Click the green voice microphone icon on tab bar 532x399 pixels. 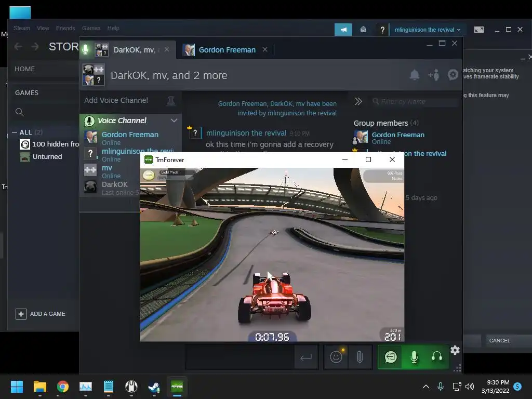point(86,49)
